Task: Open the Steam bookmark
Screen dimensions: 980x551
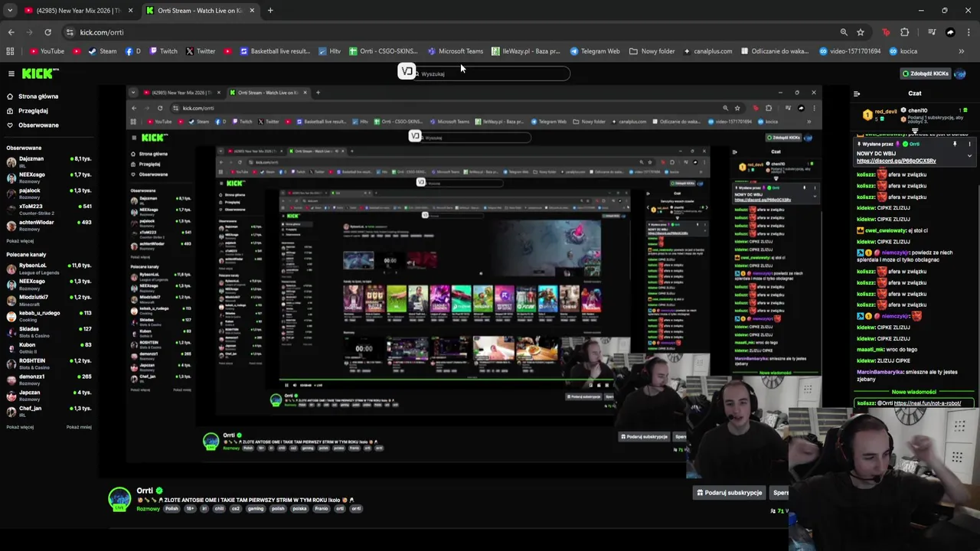Action: pos(103,51)
